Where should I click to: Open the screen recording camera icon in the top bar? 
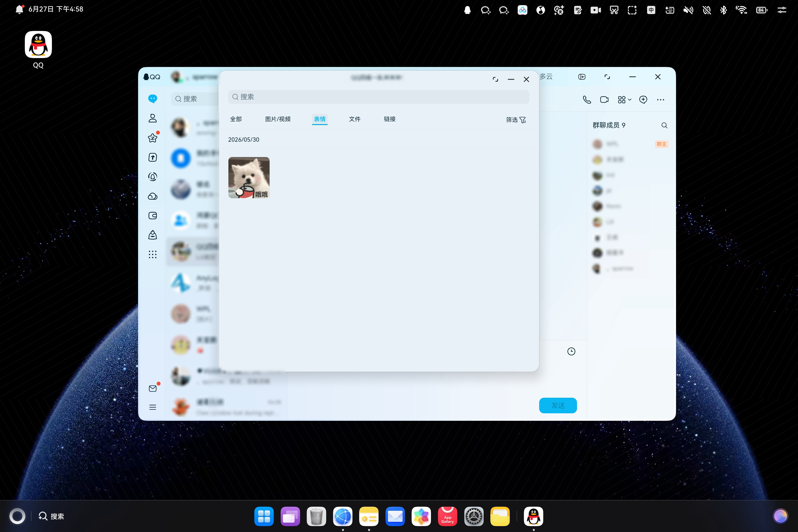coord(596,10)
